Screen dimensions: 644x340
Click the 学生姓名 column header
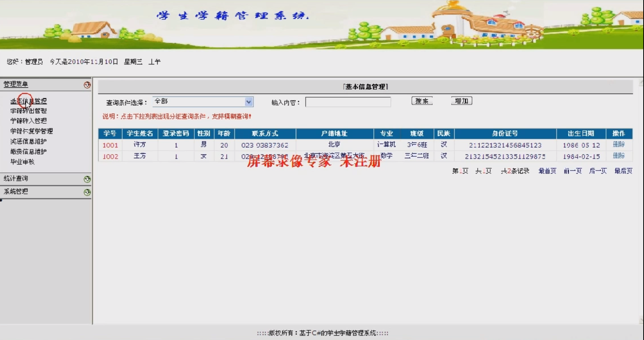(x=140, y=133)
